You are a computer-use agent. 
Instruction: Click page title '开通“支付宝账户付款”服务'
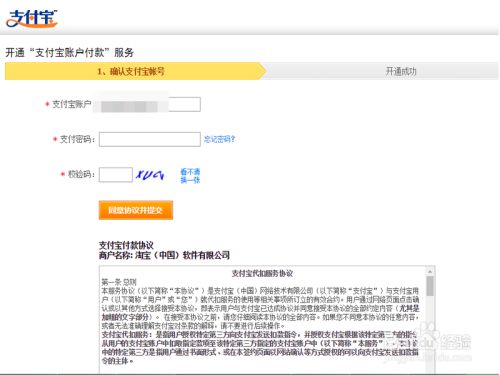(x=70, y=52)
